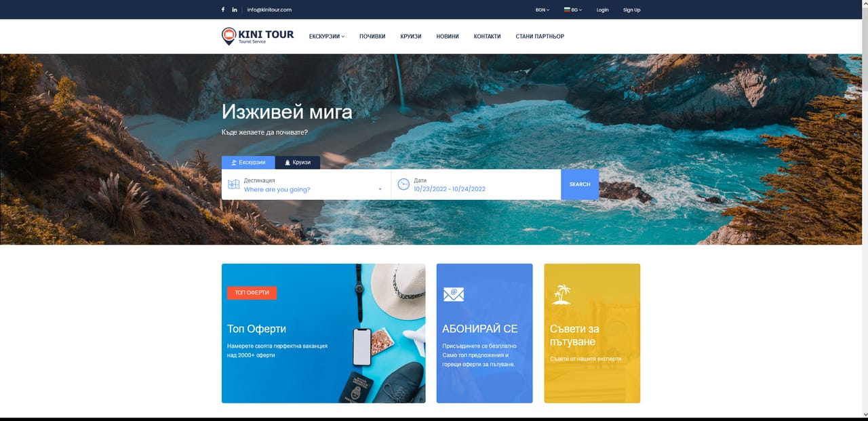Expand the BG language dropdown
Image resolution: width=868 pixels, height=421 pixels.
tap(576, 10)
